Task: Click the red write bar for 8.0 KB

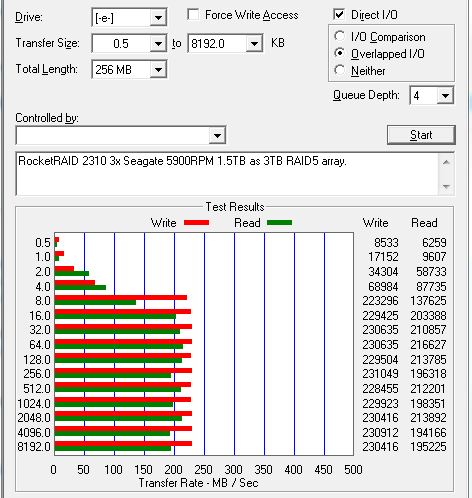Action: 121,298
